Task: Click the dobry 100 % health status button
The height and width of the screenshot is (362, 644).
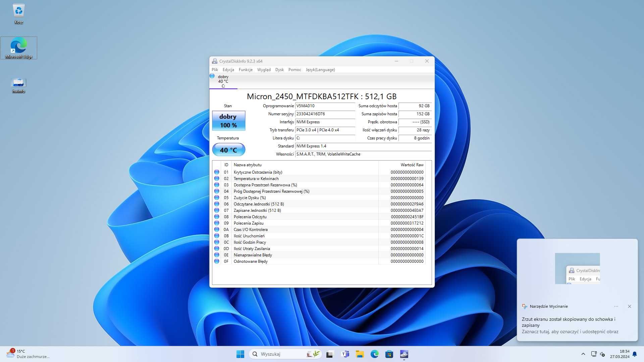Action: (x=229, y=121)
